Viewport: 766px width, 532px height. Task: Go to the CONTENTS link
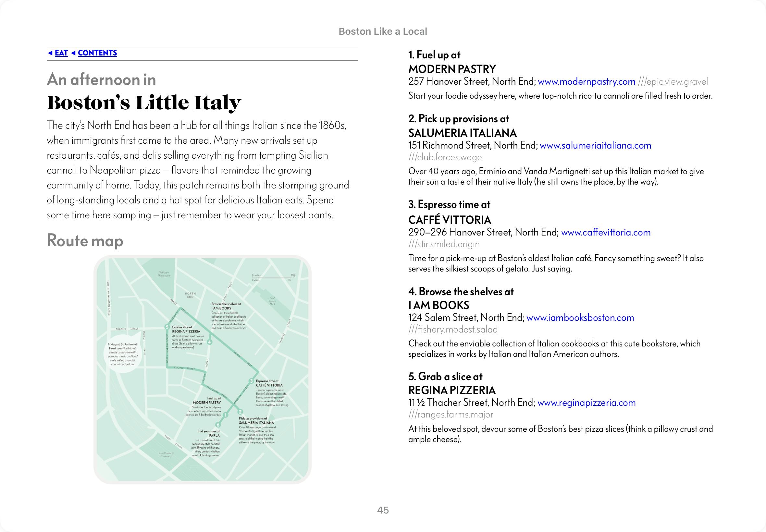click(x=97, y=53)
